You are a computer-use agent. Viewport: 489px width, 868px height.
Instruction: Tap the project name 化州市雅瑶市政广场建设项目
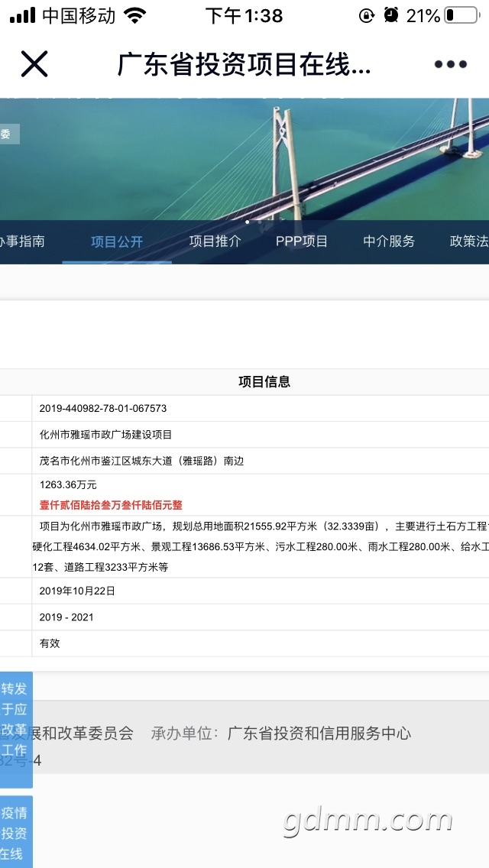coord(106,435)
